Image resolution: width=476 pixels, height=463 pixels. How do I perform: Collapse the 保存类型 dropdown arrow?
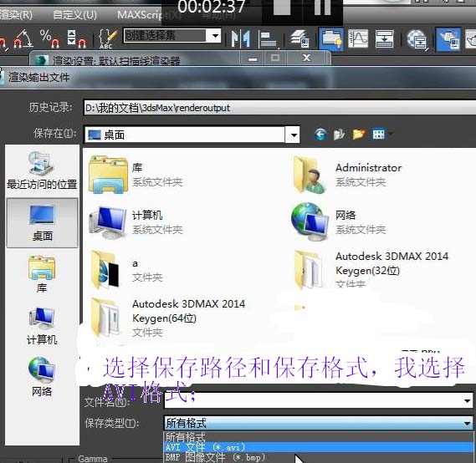tap(467, 423)
